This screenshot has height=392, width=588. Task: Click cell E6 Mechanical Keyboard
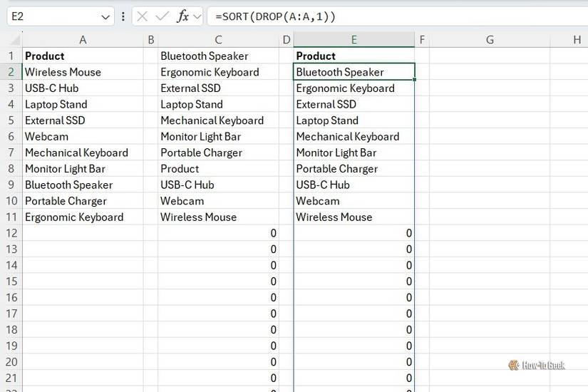click(x=354, y=137)
